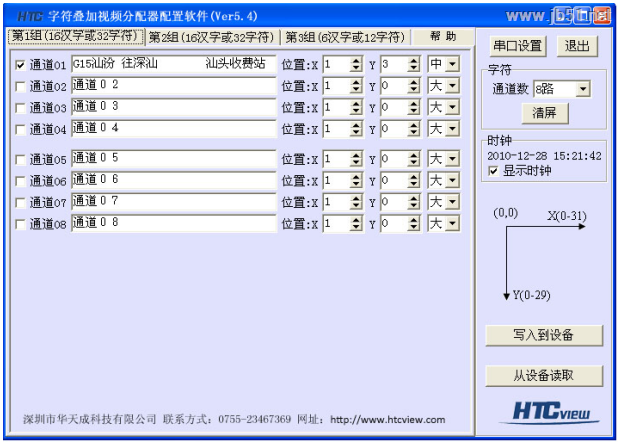The image size is (618, 442).
Task: Click the 通道04 caption text field
Action: coord(174,129)
